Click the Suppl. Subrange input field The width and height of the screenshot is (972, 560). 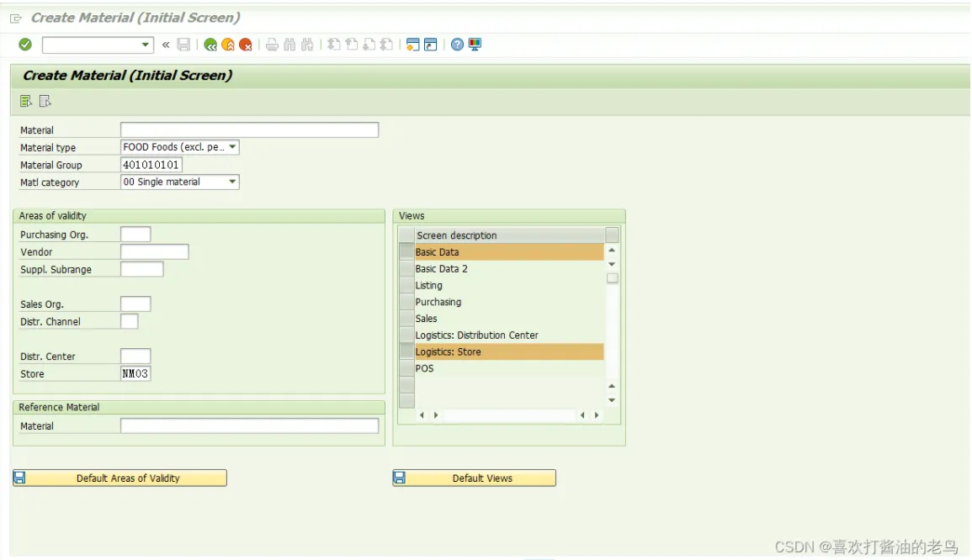click(142, 269)
